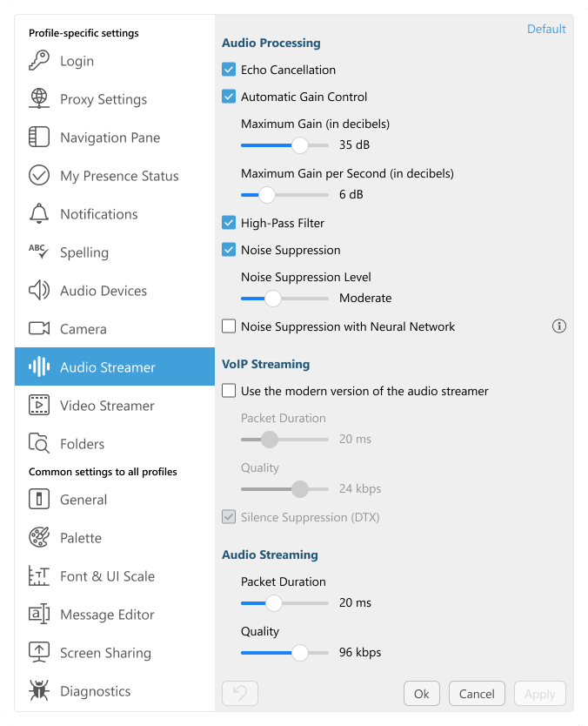The width and height of the screenshot is (588, 726).
Task: Select the Video Streamer play icon
Action: tap(39, 406)
